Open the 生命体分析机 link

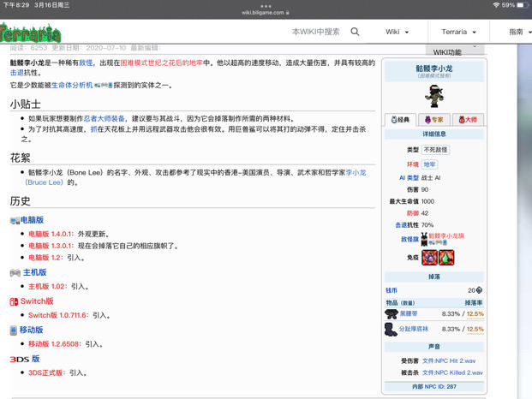72,85
